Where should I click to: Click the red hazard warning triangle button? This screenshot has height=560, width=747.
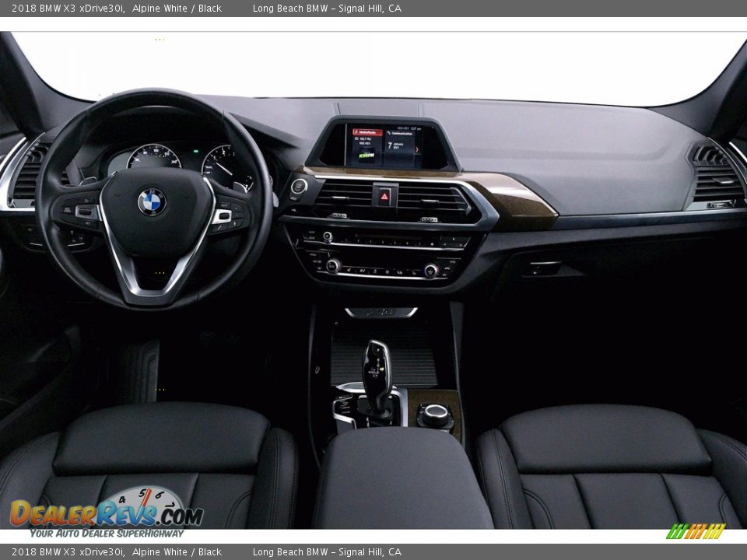tap(384, 196)
